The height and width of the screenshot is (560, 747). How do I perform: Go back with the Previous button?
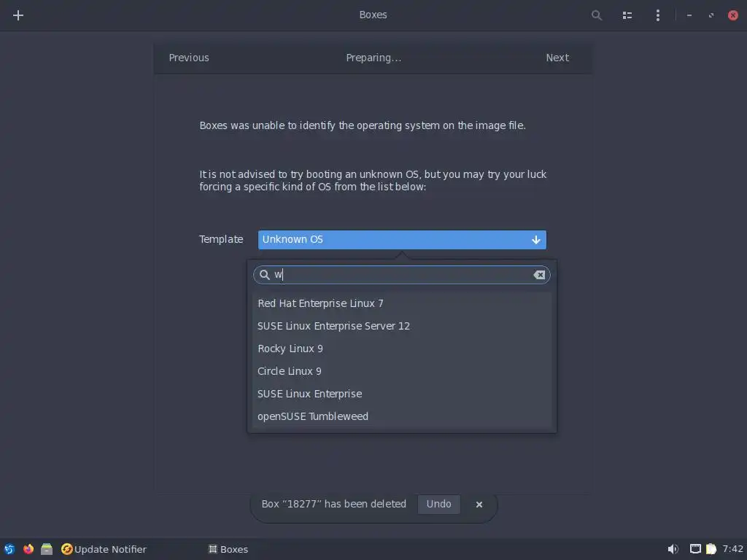pyautogui.click(x=189, y=58)
